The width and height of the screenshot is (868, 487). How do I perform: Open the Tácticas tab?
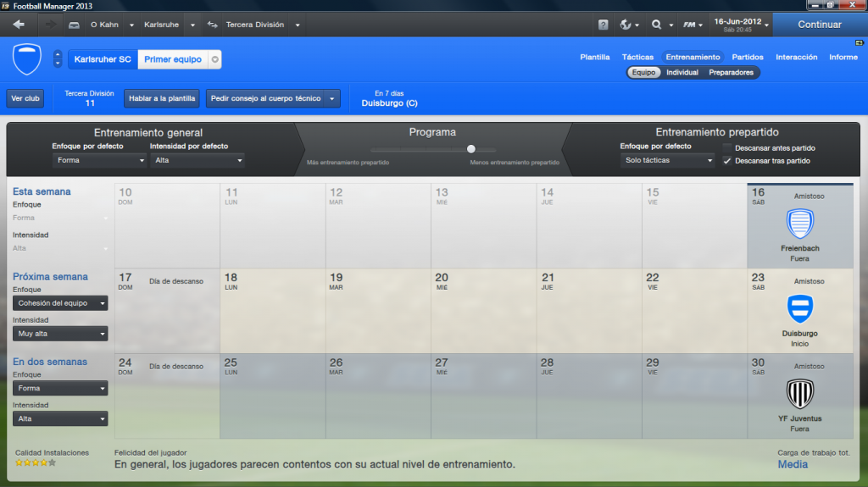point(637,57)
